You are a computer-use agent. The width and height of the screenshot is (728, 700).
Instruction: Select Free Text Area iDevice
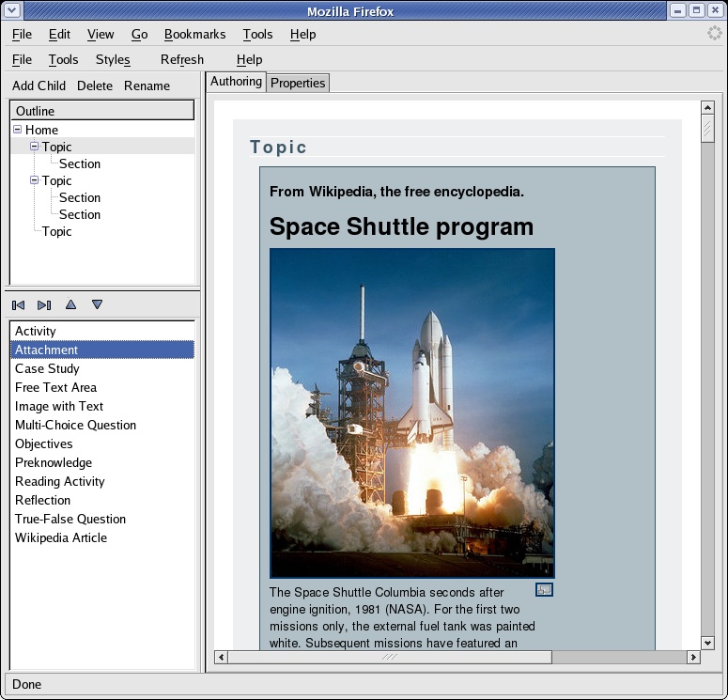102,387
